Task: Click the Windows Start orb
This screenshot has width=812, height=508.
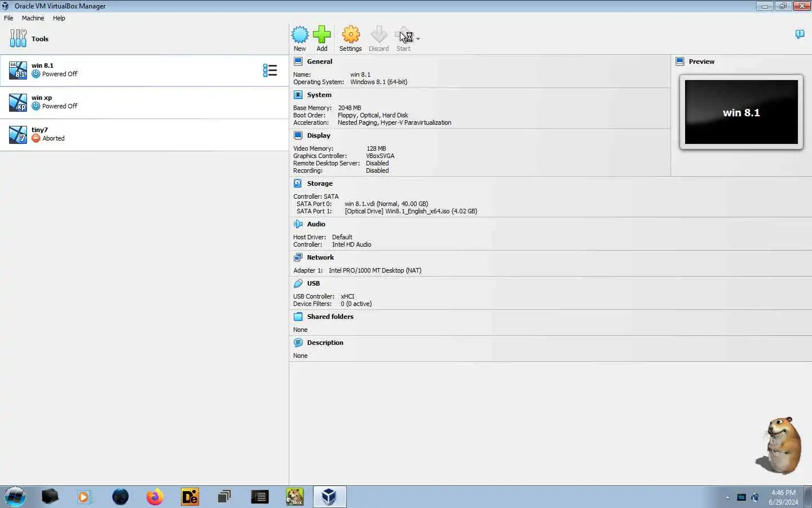Action: click(x=16, y=497)
